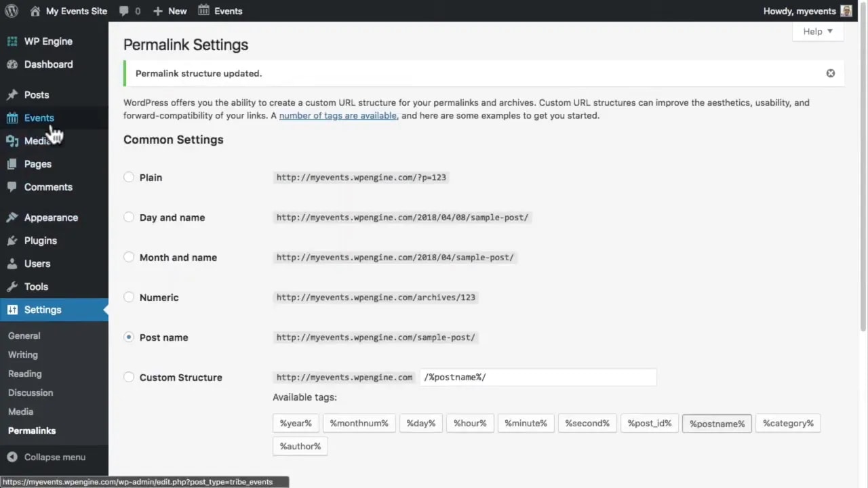Open the Reading settings submenu

click(25, 373)
